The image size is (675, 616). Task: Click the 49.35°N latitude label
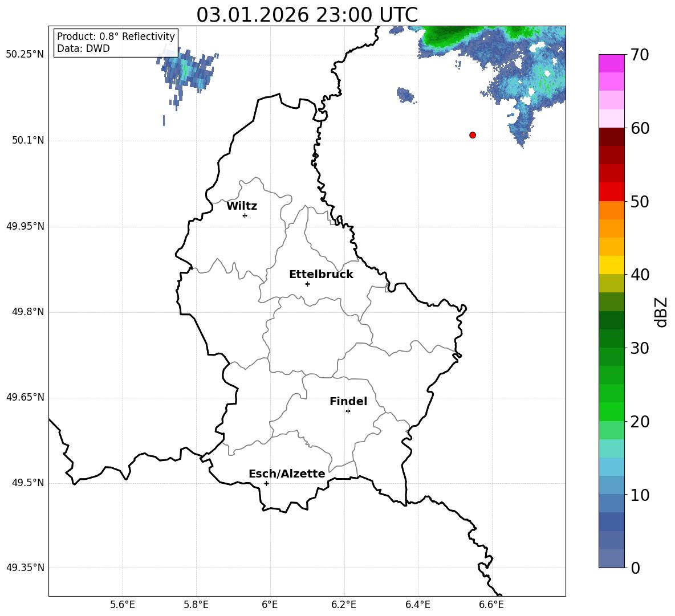pos(25,568)
